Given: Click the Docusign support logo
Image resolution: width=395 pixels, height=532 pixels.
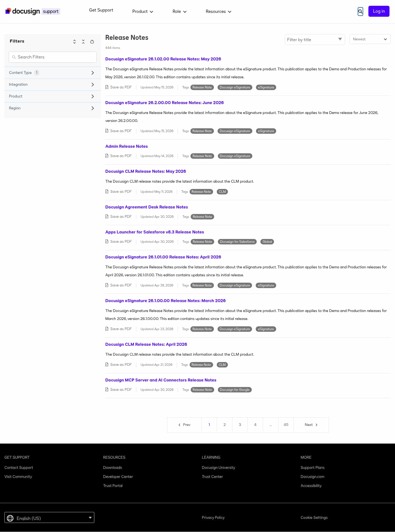Looking at the screenshot, I should [33, 11].
